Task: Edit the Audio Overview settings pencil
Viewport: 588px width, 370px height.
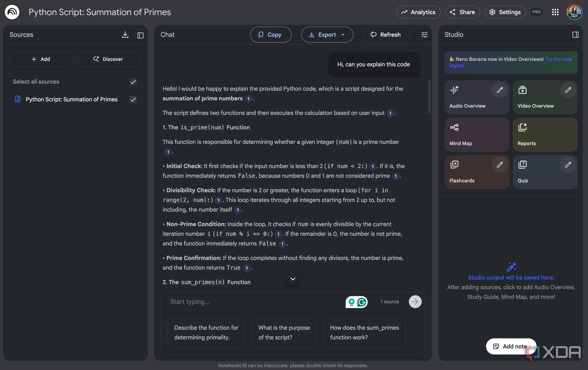Action: click(500, 90)
